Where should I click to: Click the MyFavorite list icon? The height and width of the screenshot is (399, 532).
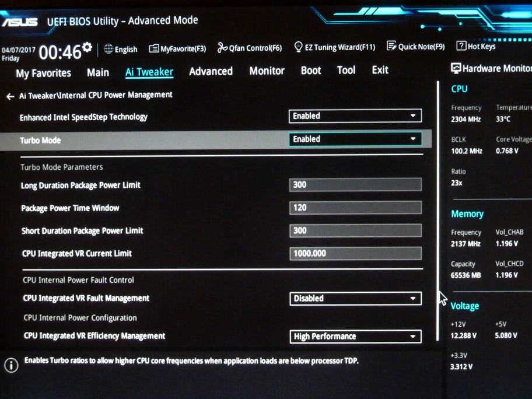pos(153,48)
